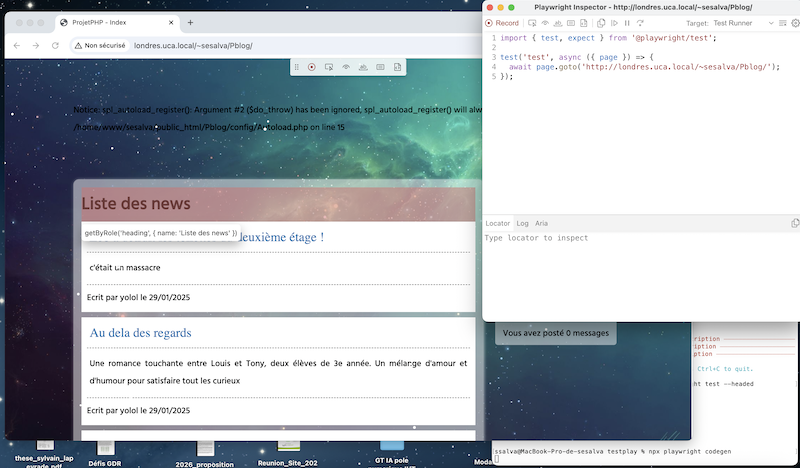Click the Step over icon in Inspector
Screen dimensions: 800x468
(640, 23)
